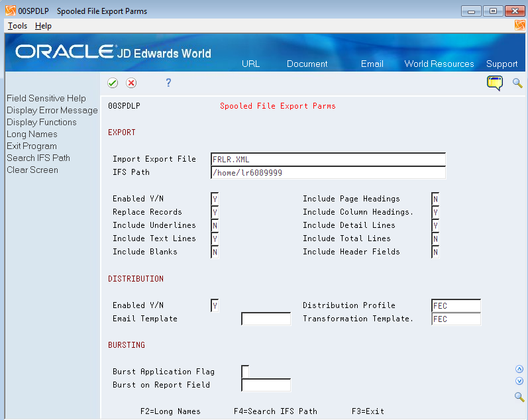Open the Tools menu
Image resolution: width=528 pixels, height=420 pixels.
point(17,26)
